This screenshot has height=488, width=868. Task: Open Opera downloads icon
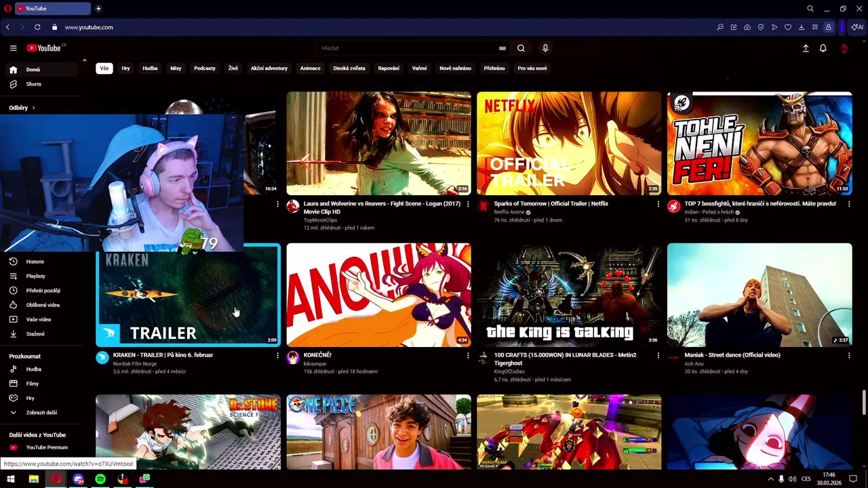click(801, 27)
